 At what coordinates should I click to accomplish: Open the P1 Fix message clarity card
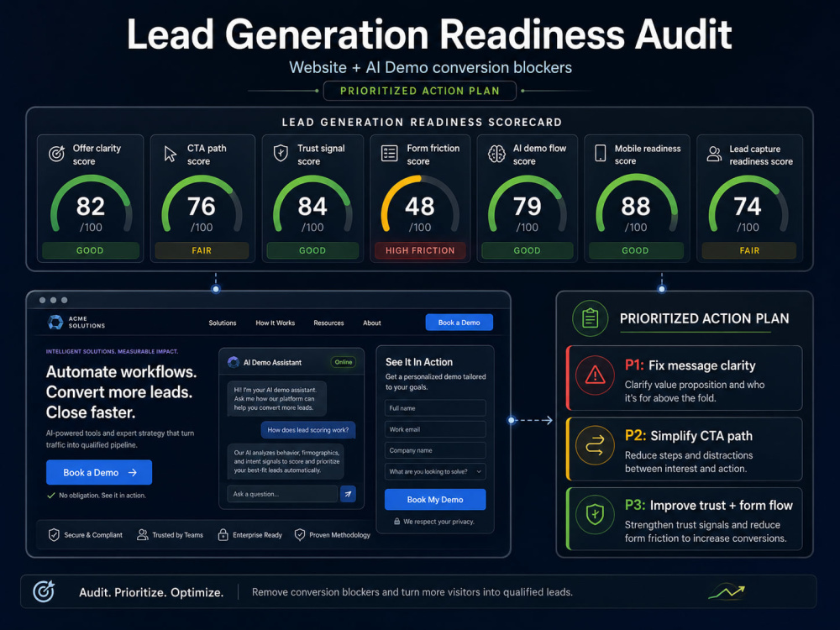(684, 378)
